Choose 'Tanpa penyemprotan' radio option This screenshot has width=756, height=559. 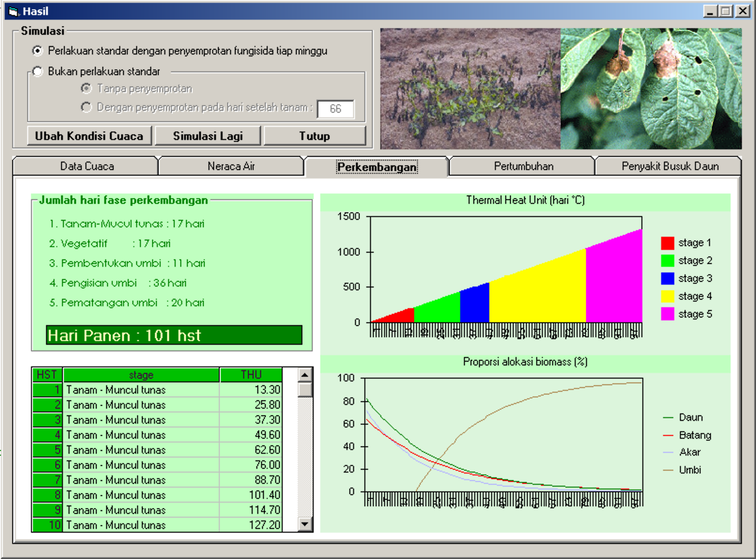(x=86, y=88)
